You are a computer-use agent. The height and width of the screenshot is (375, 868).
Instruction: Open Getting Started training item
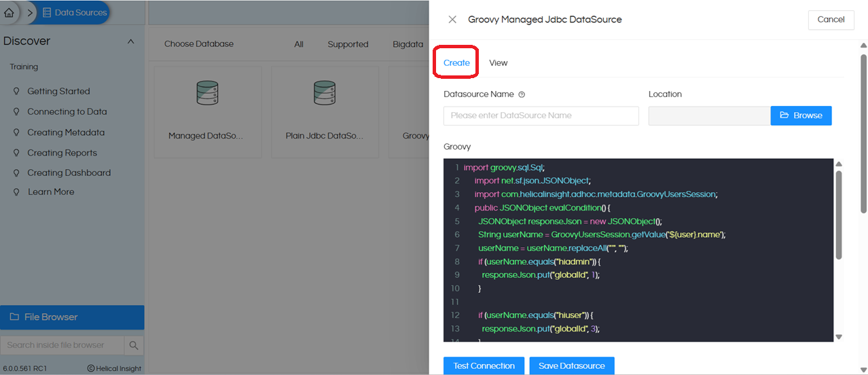(58, 91)
